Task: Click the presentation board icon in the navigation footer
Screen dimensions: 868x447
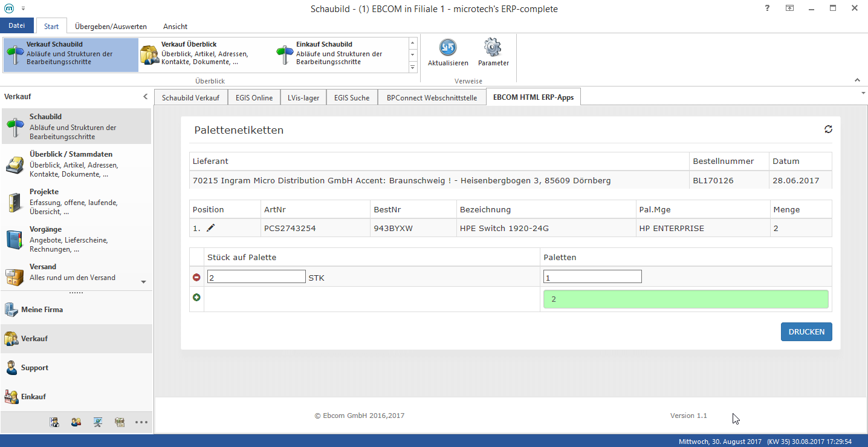Action: pos(98,422)
